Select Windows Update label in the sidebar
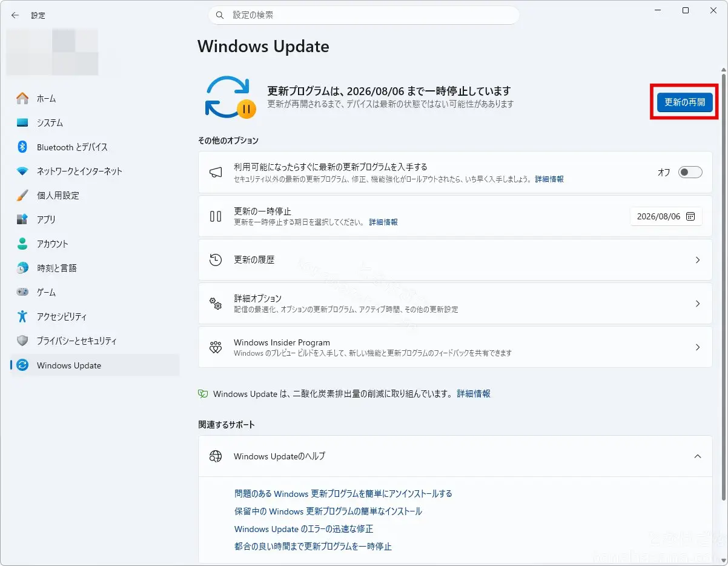The image size is (728, 566). click(69, 365)
